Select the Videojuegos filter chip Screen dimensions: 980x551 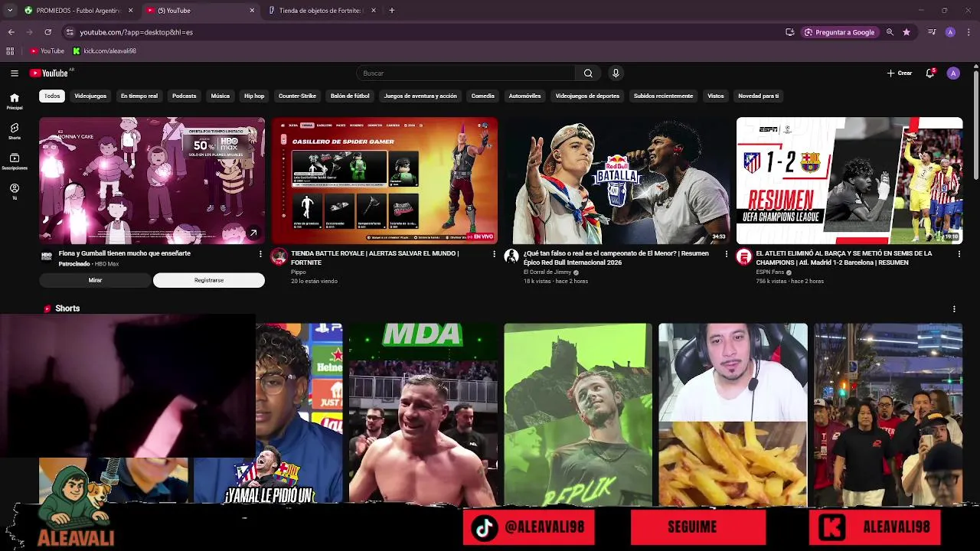pyautogui.click(x=90, y=96)
